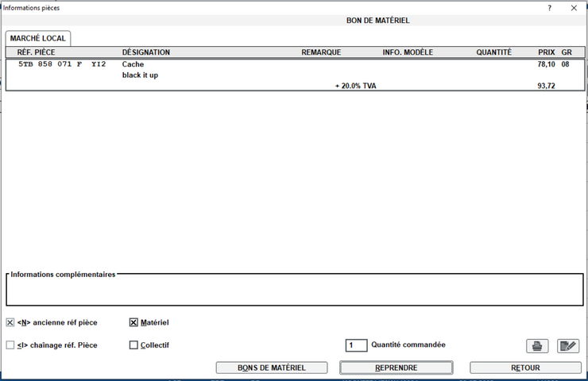588x381 pixels.
Task: Click inside the Informations complémentaires box
Action: click(x=294, y=291)
